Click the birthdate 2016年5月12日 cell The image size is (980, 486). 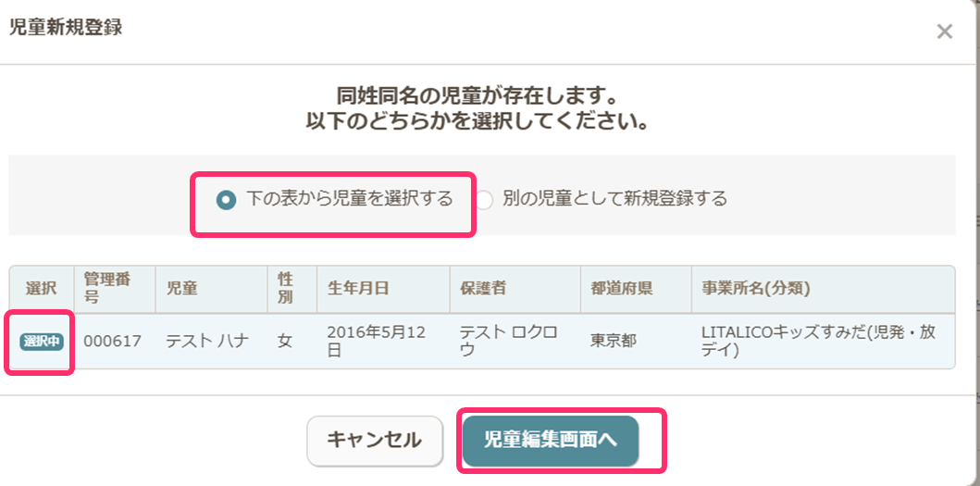tap(376, 342)
